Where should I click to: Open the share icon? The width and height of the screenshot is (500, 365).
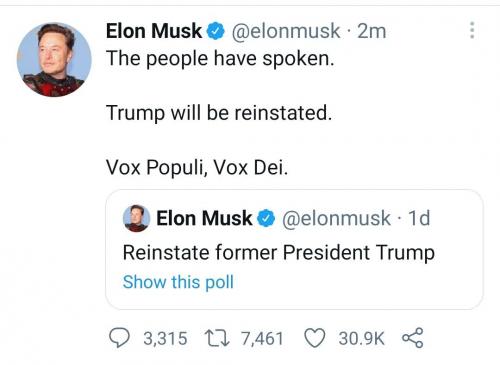click(413, 338)
